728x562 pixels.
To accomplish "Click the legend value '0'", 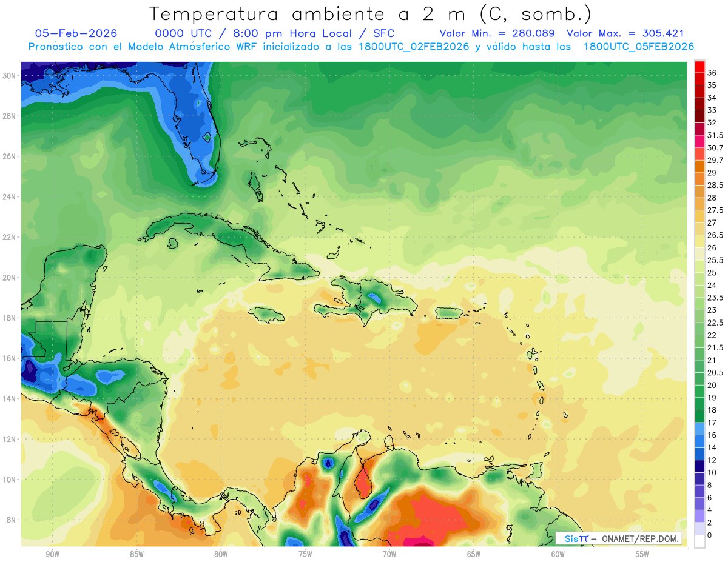I will pos(709,535).
